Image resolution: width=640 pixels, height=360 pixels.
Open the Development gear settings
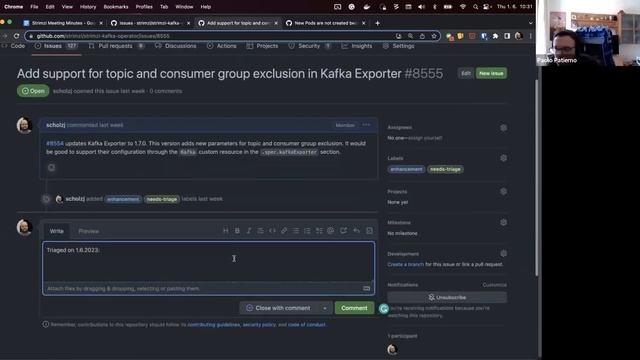504,253
